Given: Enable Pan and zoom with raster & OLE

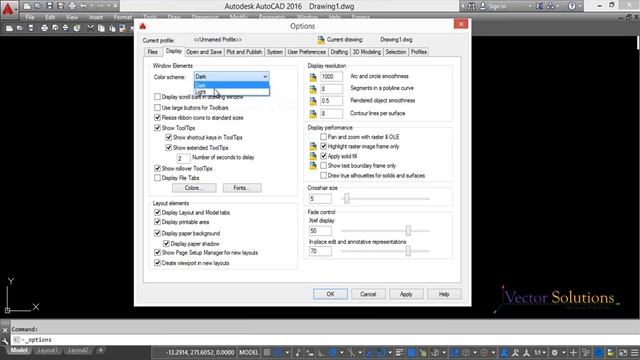Looking at the screenshot, I should (x=323, y=137).
